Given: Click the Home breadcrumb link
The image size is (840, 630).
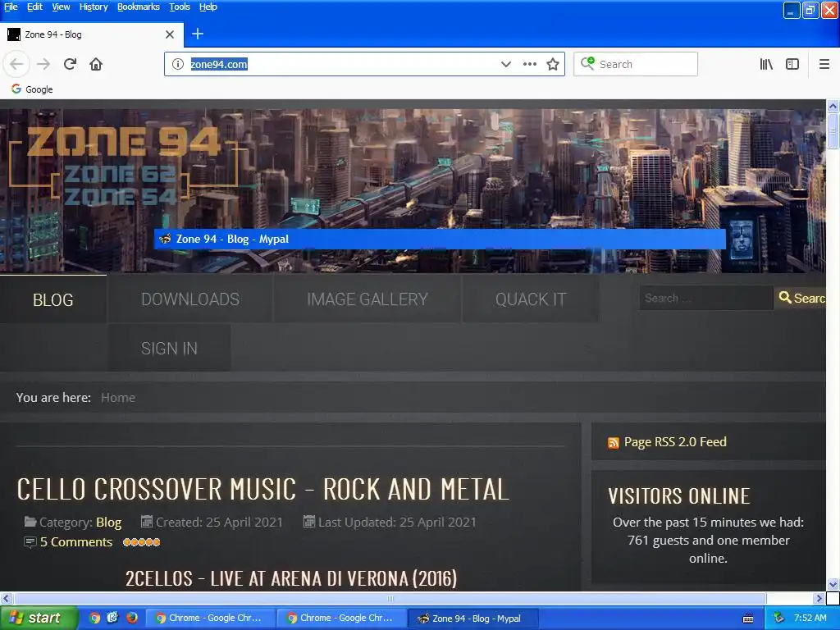Looking at the screenshot, I should click(118, 398).
